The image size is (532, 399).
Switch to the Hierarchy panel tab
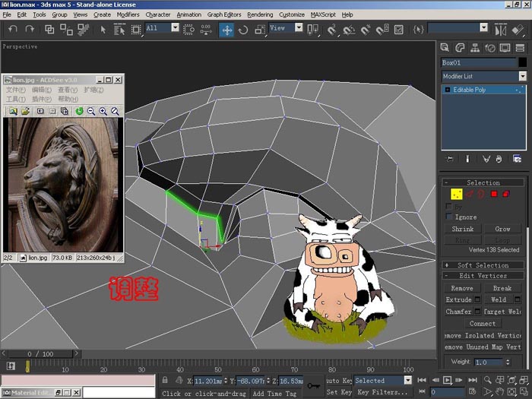[x=475, y=48]
